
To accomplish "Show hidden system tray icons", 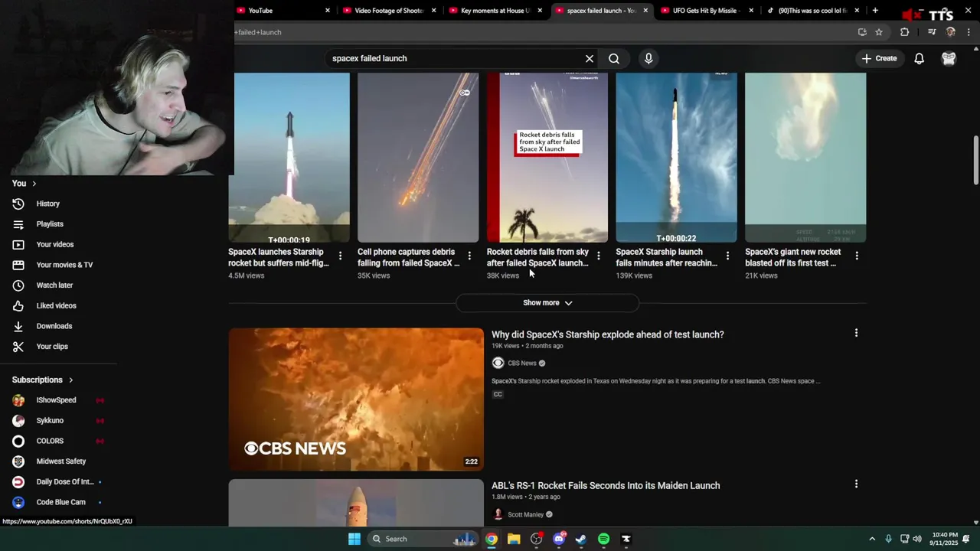I will coord(871,539).
